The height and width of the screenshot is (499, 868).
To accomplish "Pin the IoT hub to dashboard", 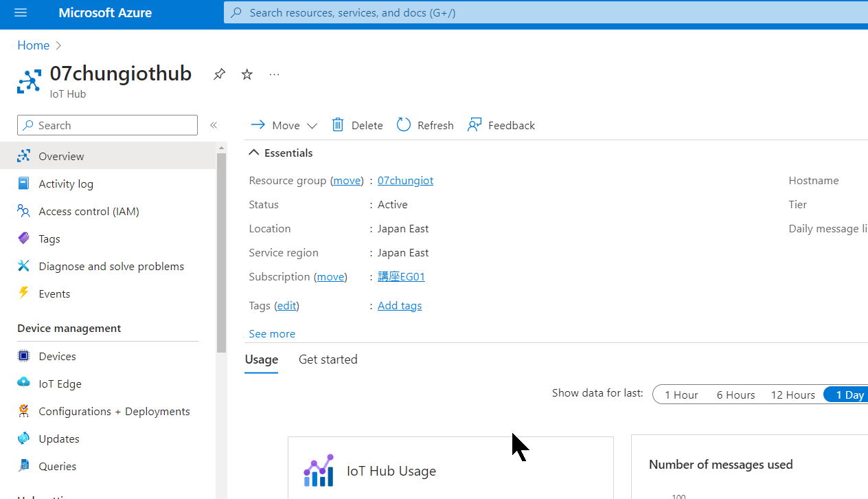I will pos(219,74).
